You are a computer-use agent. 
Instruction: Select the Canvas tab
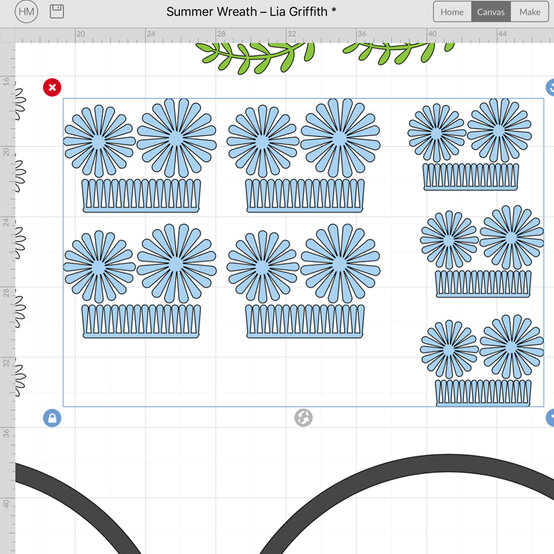coord(491,12)
